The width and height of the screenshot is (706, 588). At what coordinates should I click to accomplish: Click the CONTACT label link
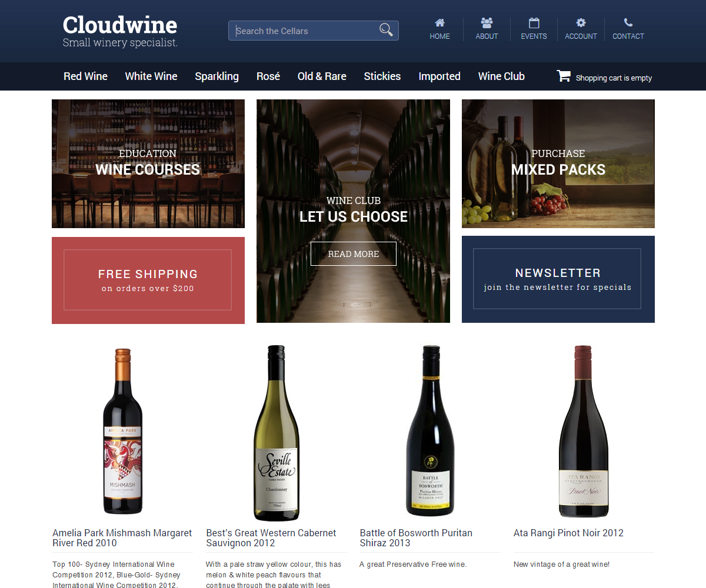click(x=628, y=36)
